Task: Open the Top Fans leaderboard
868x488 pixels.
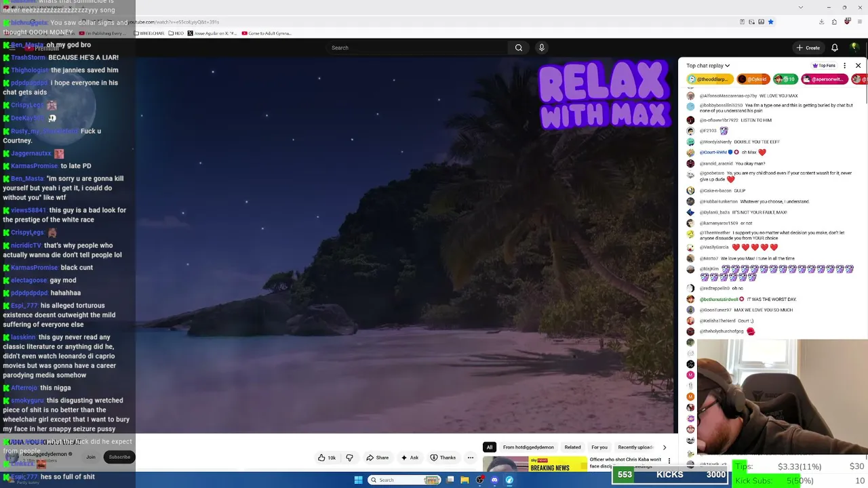Action: tap(824, 66)
